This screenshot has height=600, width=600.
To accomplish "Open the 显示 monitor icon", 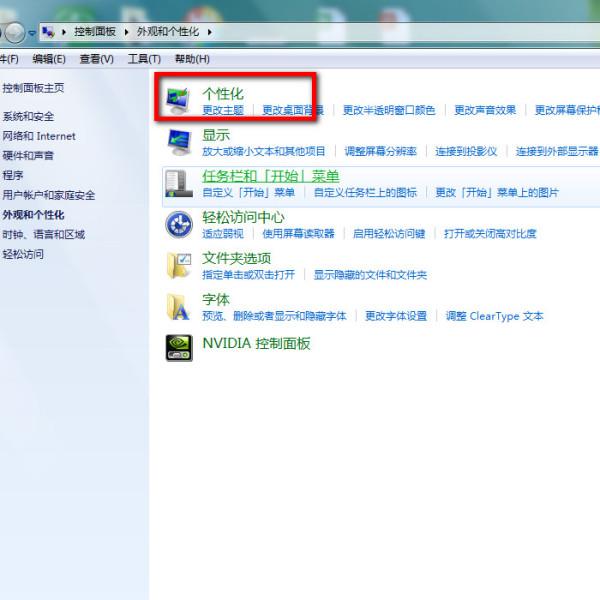I will pos(179,142).
